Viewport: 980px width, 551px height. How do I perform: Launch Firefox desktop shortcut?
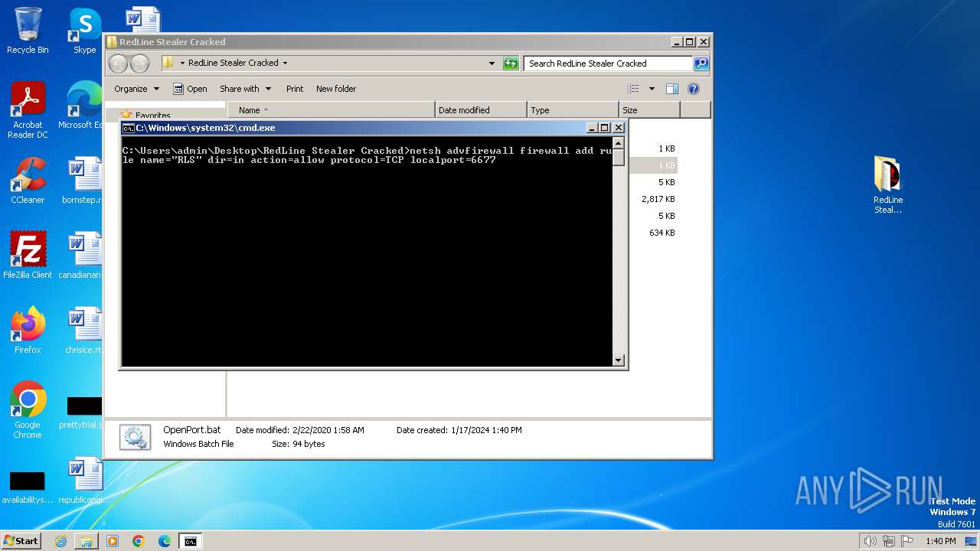pos(28,331)
